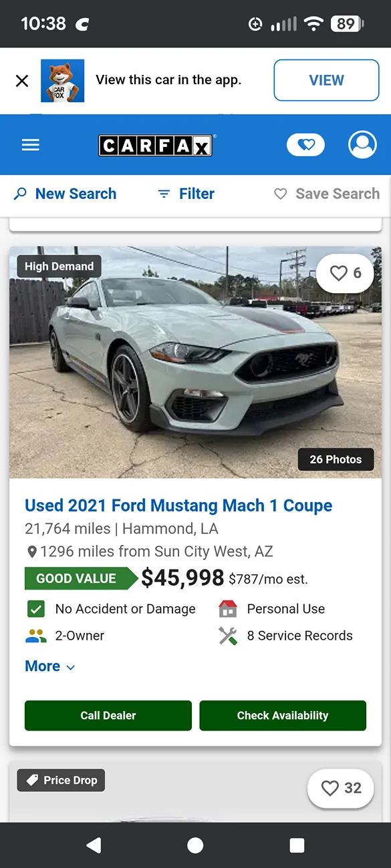Screen dimensions: 391x868
Task: Tap the Android home circle button
Action: 195,845
